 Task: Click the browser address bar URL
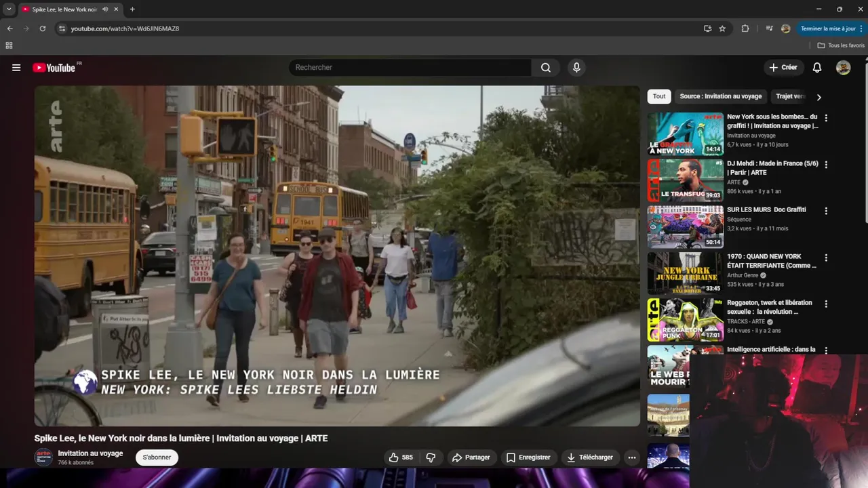coord(125,28)
